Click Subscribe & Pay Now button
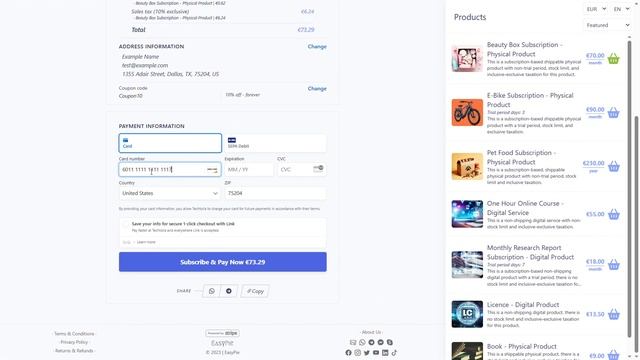This screenshot has height=360, width=640. coord(222,262)
